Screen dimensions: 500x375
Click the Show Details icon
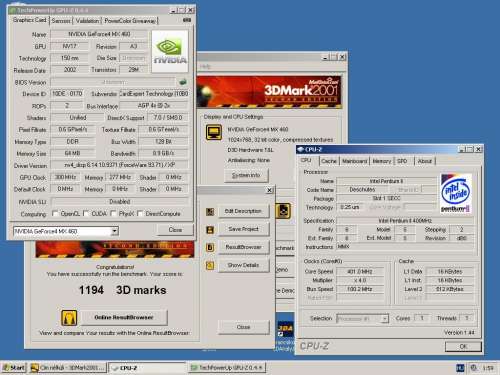click(210, 265)
